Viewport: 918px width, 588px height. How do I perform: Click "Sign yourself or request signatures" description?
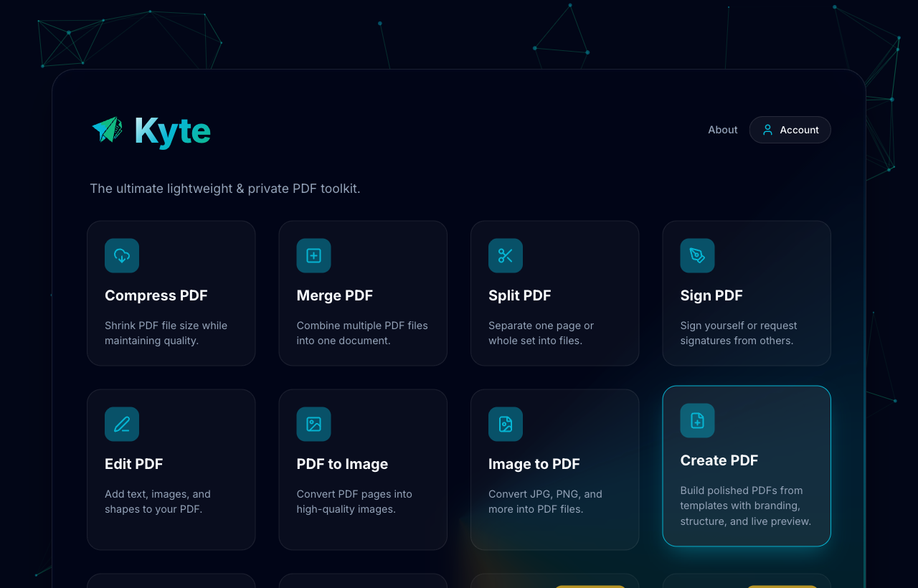click(739, 333)
